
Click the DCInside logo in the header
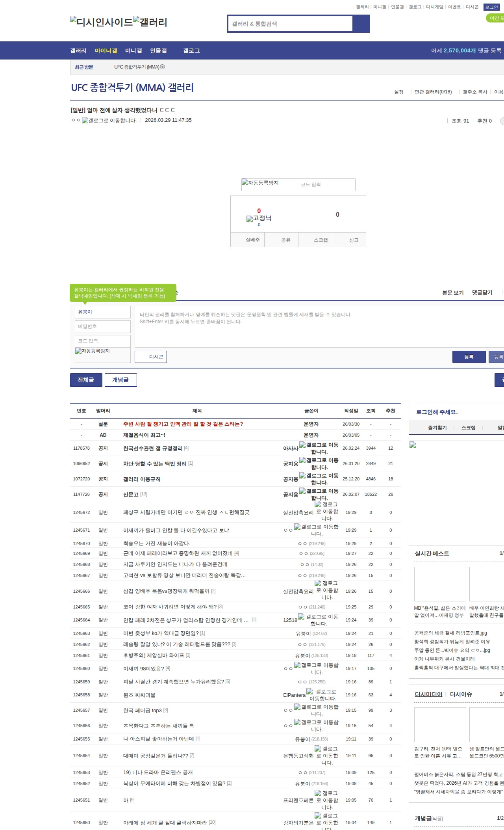coord(101,22)
